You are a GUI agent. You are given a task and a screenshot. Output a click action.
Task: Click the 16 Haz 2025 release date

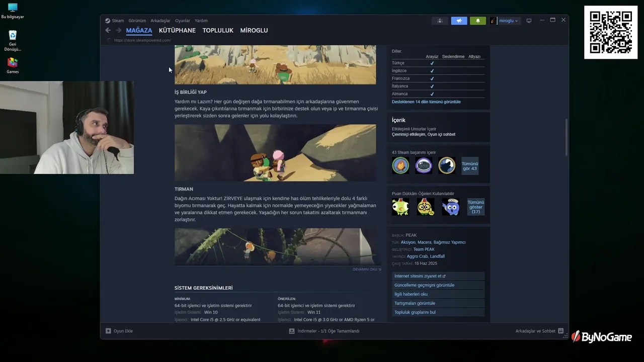pyautogui.click(x=426, y=263)
